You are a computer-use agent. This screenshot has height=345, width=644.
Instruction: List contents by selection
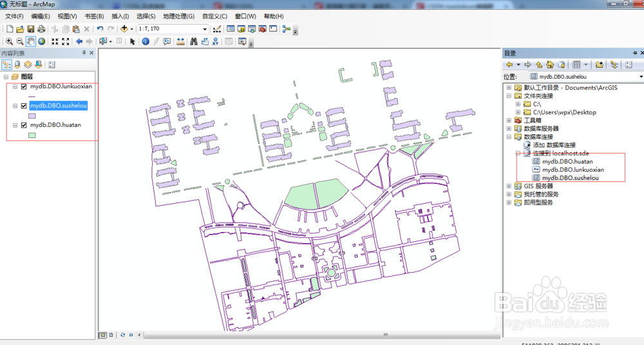tap(39, 64)
